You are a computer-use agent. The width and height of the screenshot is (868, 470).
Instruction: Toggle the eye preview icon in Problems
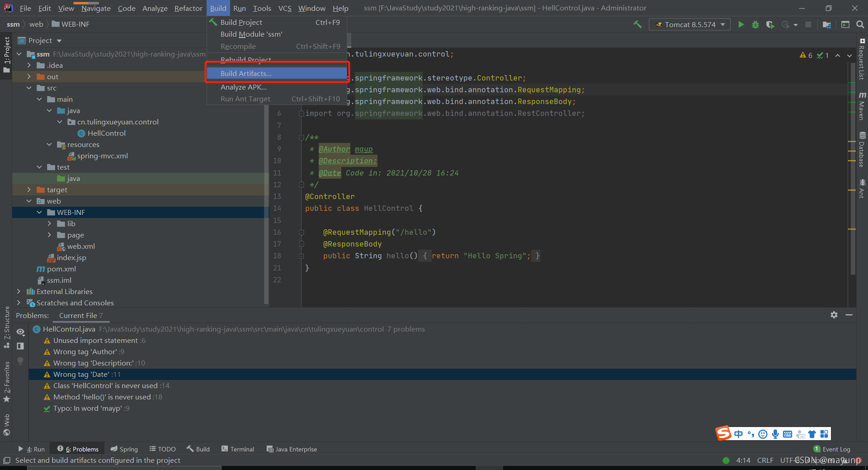click(20, 332)
